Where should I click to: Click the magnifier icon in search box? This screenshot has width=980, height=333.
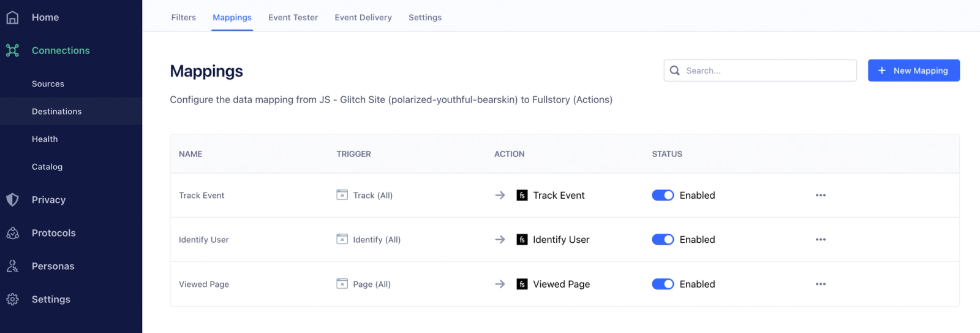675,71
